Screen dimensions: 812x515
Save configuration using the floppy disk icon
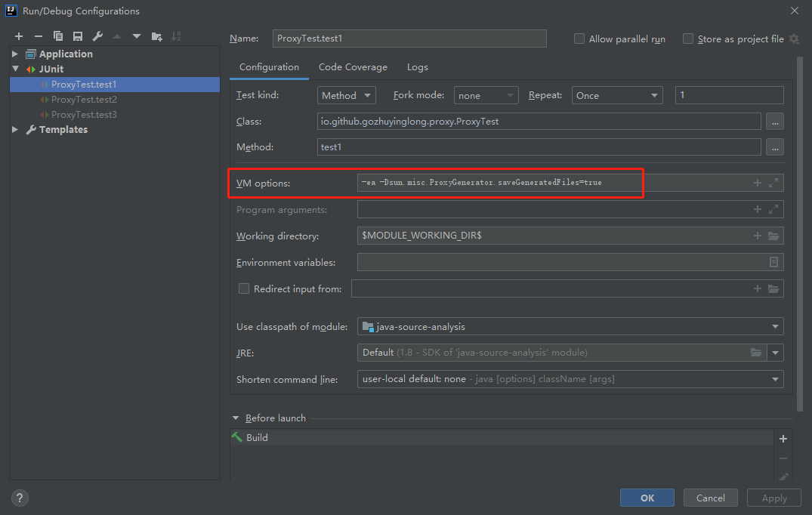(78, 36)
